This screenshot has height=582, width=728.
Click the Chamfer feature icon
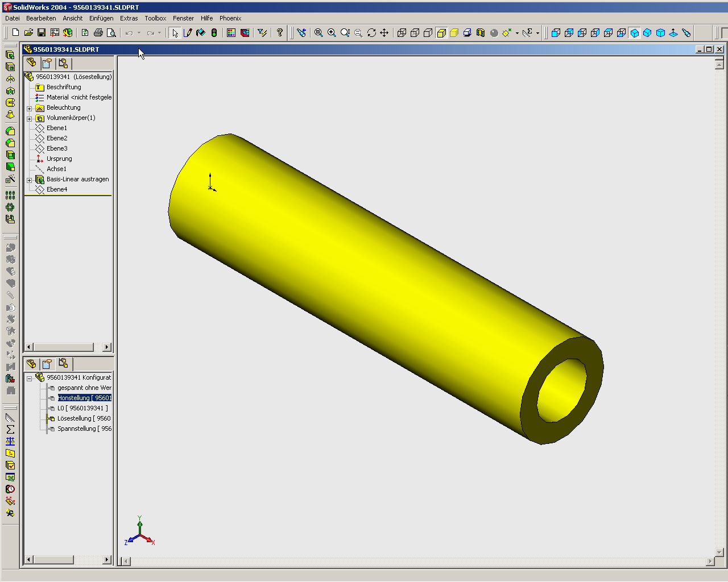click(x=10, y=143)
